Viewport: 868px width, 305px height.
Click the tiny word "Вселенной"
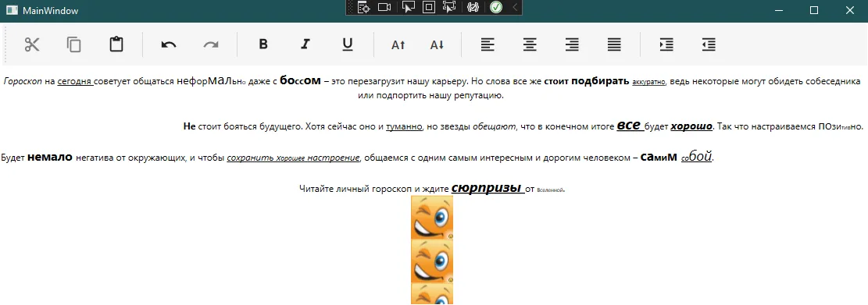(x=550, y=190)
